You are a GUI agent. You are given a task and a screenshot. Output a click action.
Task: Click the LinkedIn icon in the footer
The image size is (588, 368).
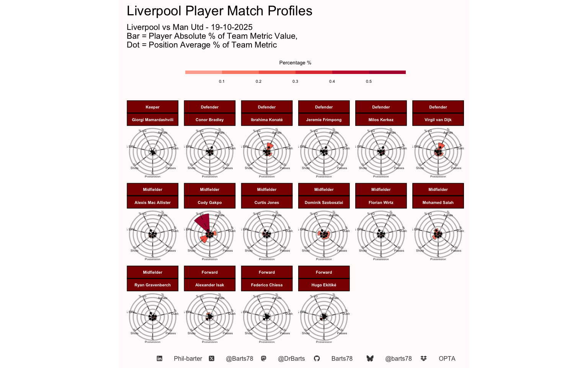tap(160, 358)
